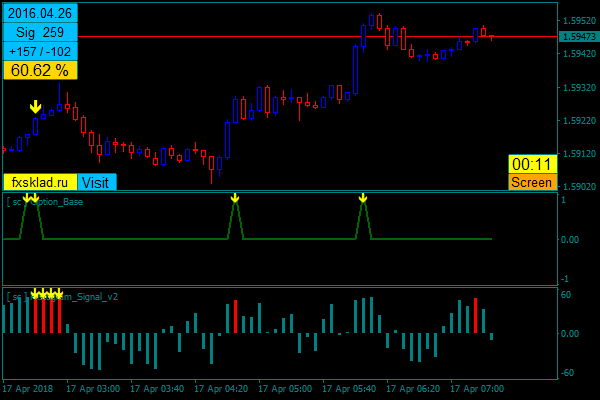Click the Option_Base indicator label
Screen dimensions: 600x400
tap(45, 202)
